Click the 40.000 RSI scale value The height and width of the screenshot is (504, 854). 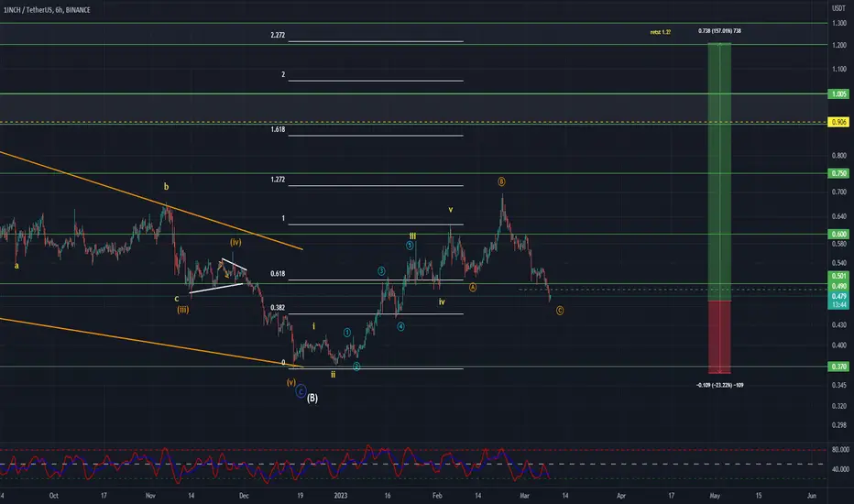point(840,469)
